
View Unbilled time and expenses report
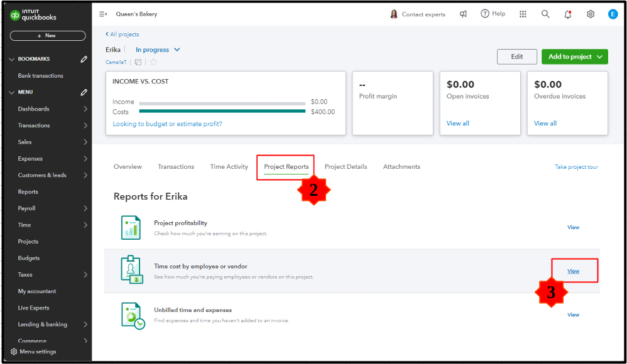pyautogui.click(x=573, y=315)
